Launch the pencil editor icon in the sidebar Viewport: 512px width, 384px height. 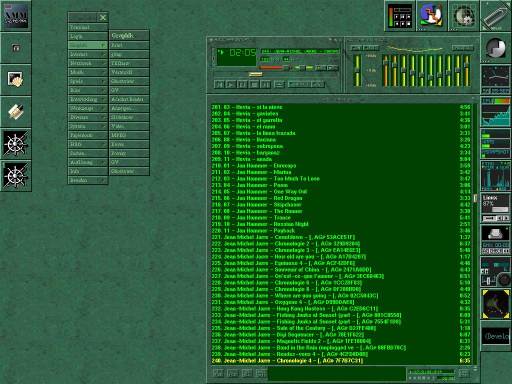click(x=15, y=112)
